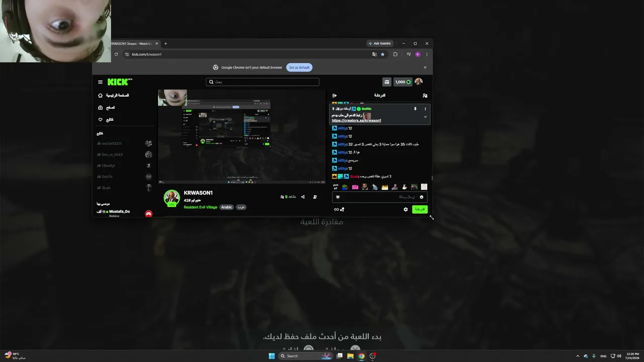Viewport: 644px width, 362px height.
Task: Open Chrome profile avatar K
Action: coord(418,54)
